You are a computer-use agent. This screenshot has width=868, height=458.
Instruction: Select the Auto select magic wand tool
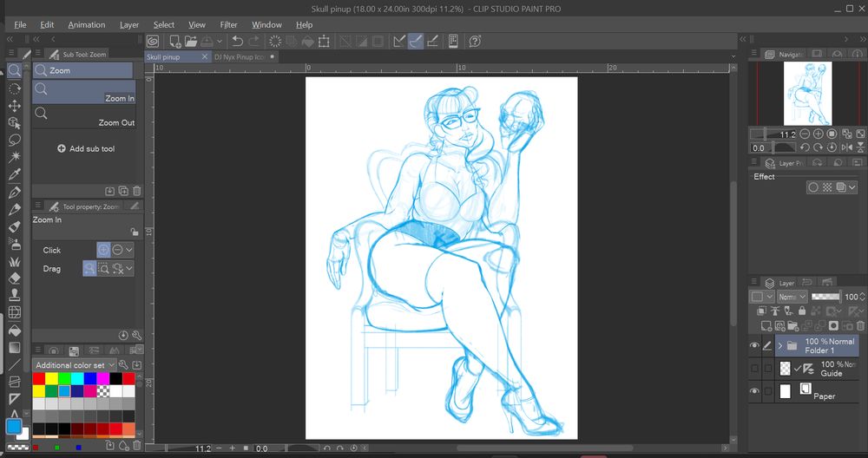point(15,157)
